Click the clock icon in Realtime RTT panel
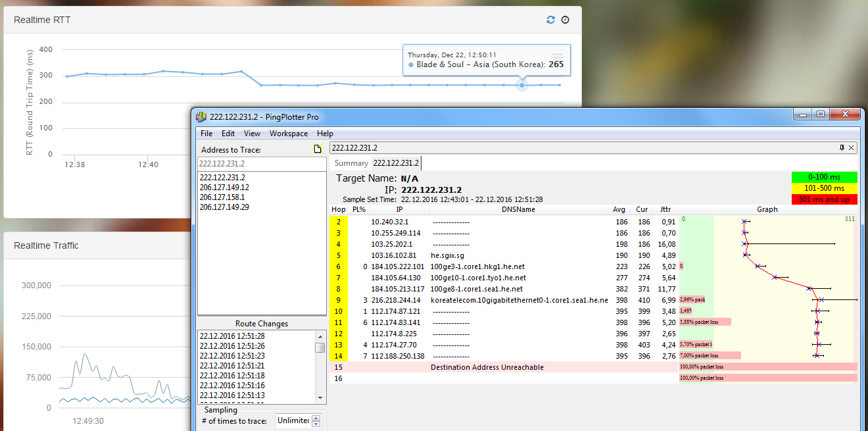This screenshot has height=431, width=868. pos(565,20)
